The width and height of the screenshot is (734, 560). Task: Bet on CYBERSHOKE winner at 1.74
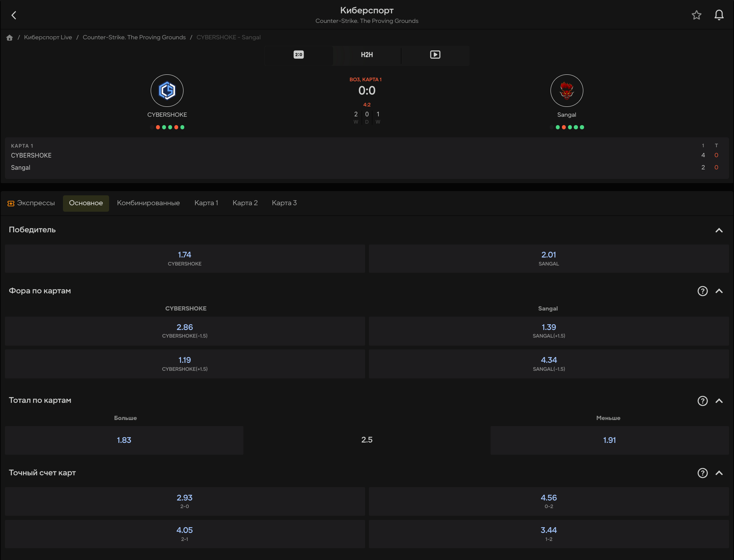pos(185,258)
